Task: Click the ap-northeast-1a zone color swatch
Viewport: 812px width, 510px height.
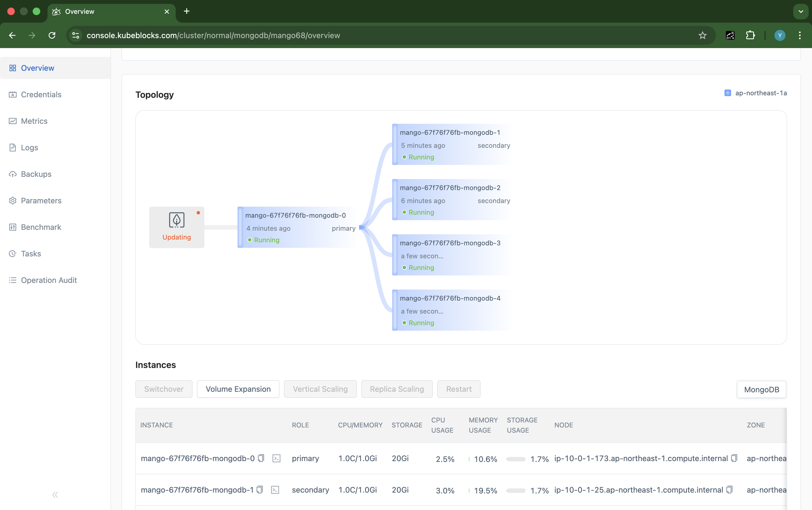Action: click(x=728, y=93)
